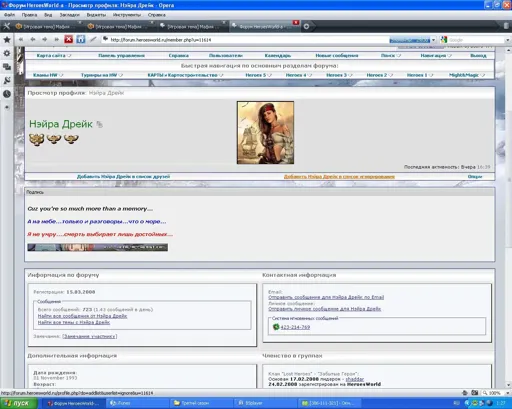Click status icon next to Нэйра Дрейк name
Viewport: 512px width, 409px height.
pos(99,124)
